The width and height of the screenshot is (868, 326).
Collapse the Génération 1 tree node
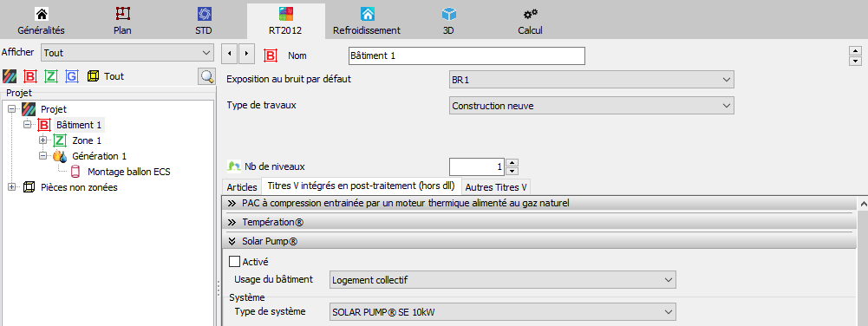42,156
